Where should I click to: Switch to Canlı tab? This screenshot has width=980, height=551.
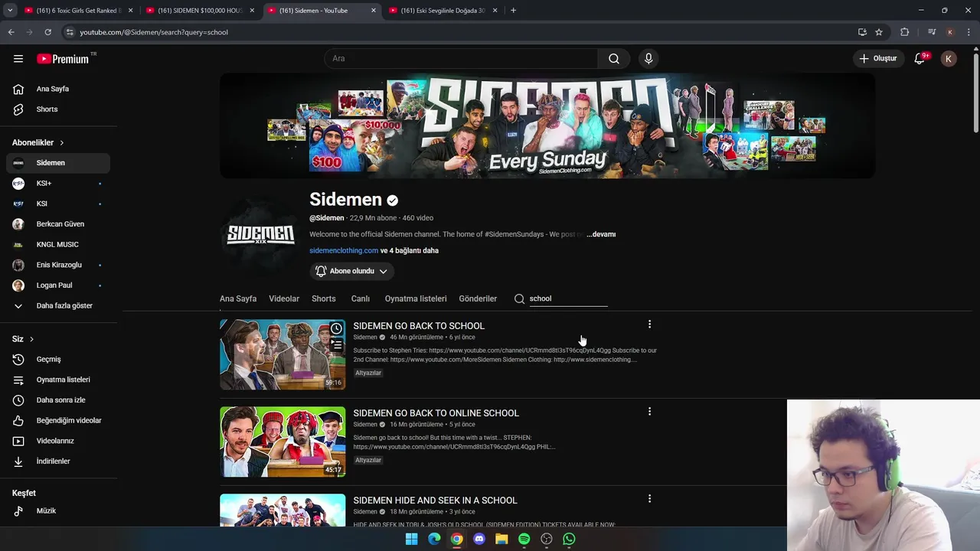pyautogui.click(x=361, y=298)
